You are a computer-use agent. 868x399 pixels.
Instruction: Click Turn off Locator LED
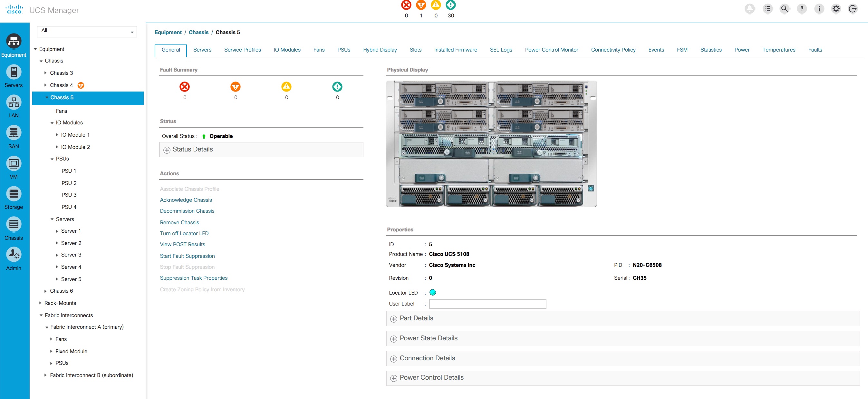click(184, 233)
